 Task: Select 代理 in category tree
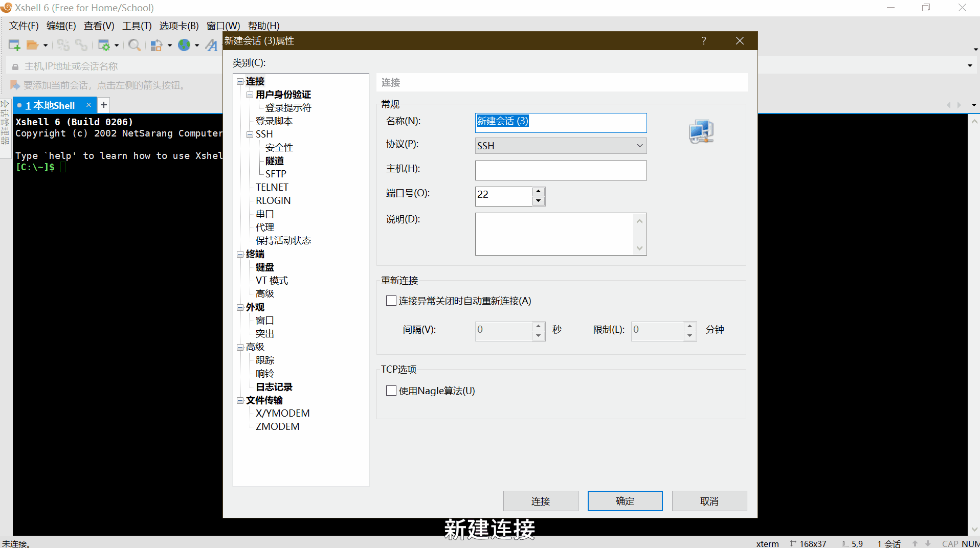click(265, 227)
